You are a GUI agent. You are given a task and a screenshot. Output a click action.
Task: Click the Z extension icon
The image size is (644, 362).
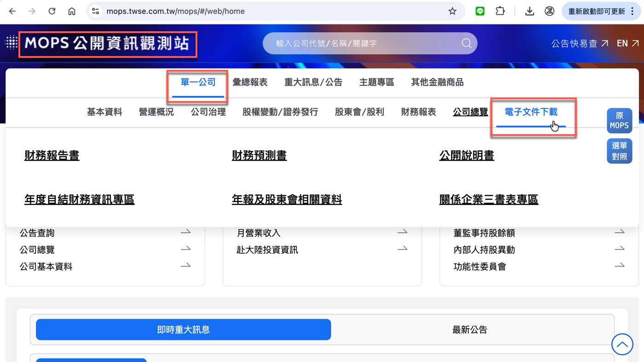point(549,11)
